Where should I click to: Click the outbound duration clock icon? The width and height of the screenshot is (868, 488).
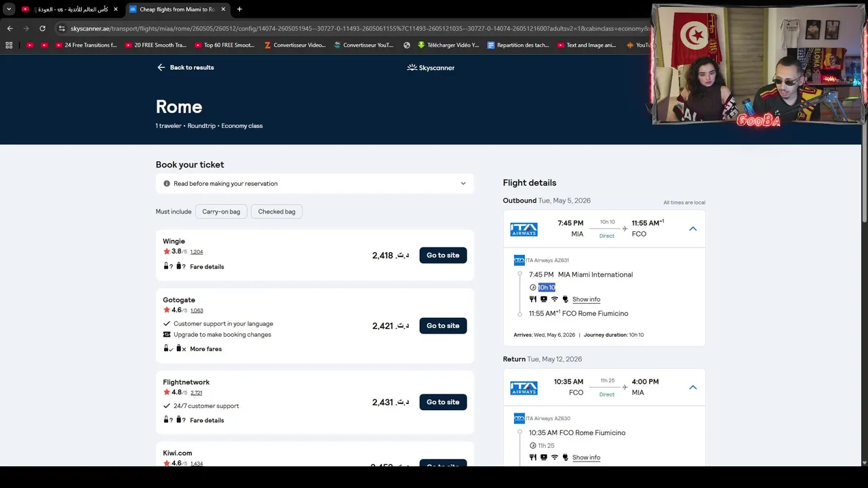tap(533, 287)
